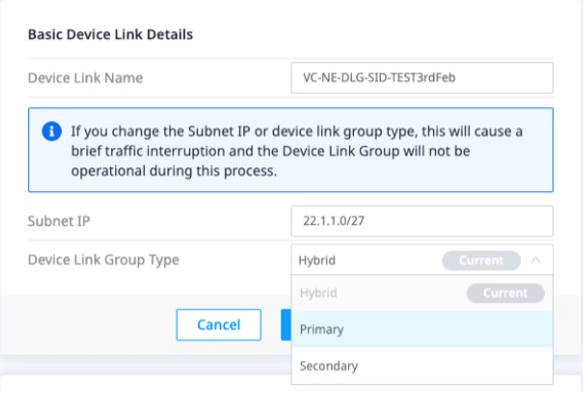Click the Hybrid text in the group type combo box

(317, 260)
